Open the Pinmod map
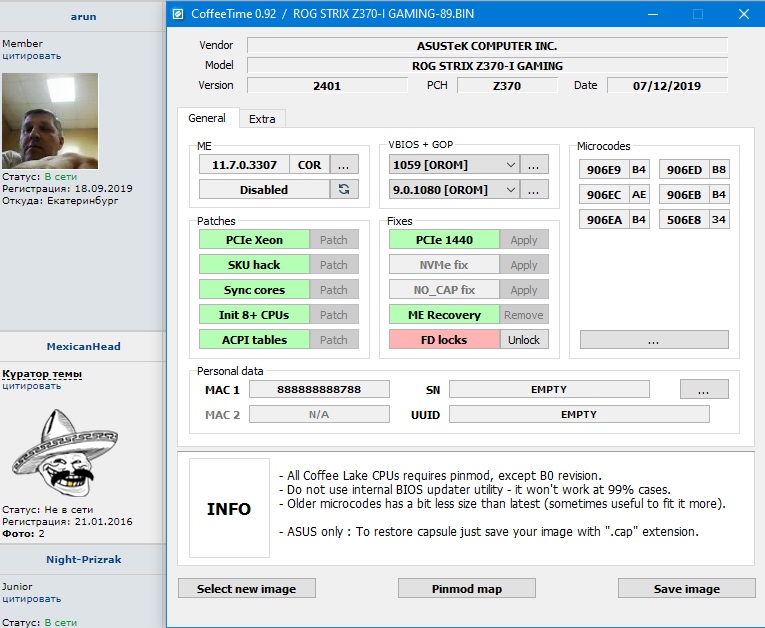 pos(466,588)
